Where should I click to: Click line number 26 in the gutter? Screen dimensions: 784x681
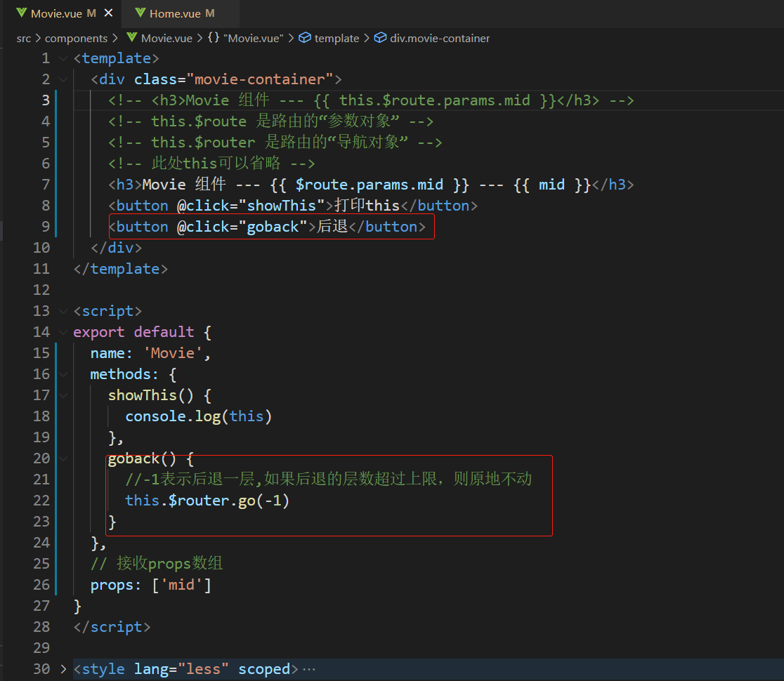tap(41, 585)
